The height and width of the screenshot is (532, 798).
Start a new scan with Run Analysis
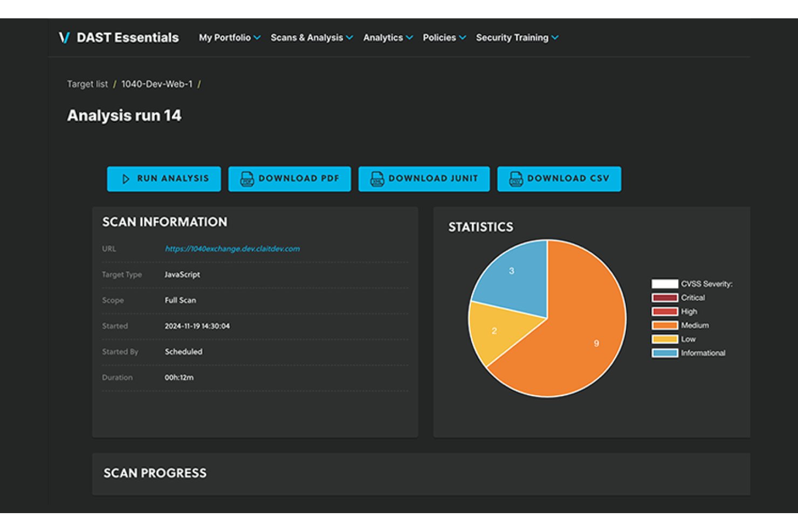click(x=164, y=179)
